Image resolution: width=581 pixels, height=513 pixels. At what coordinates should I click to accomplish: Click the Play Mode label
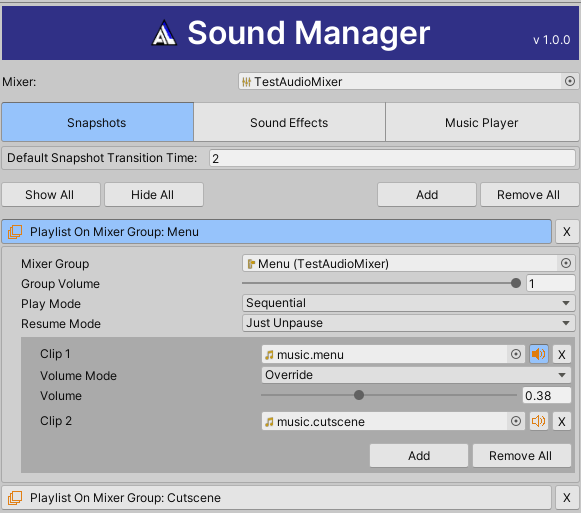(51, 304)
